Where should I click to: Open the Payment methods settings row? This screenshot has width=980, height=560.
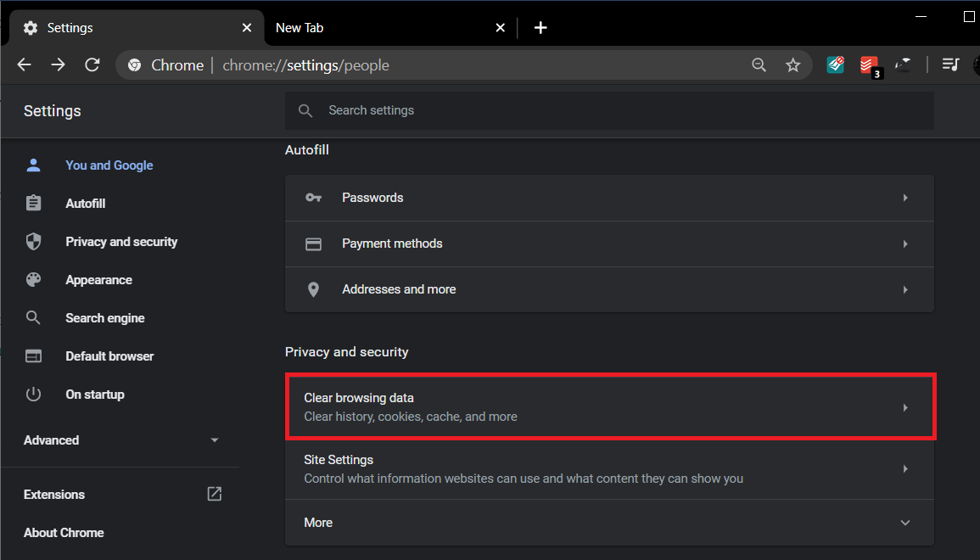609,244
